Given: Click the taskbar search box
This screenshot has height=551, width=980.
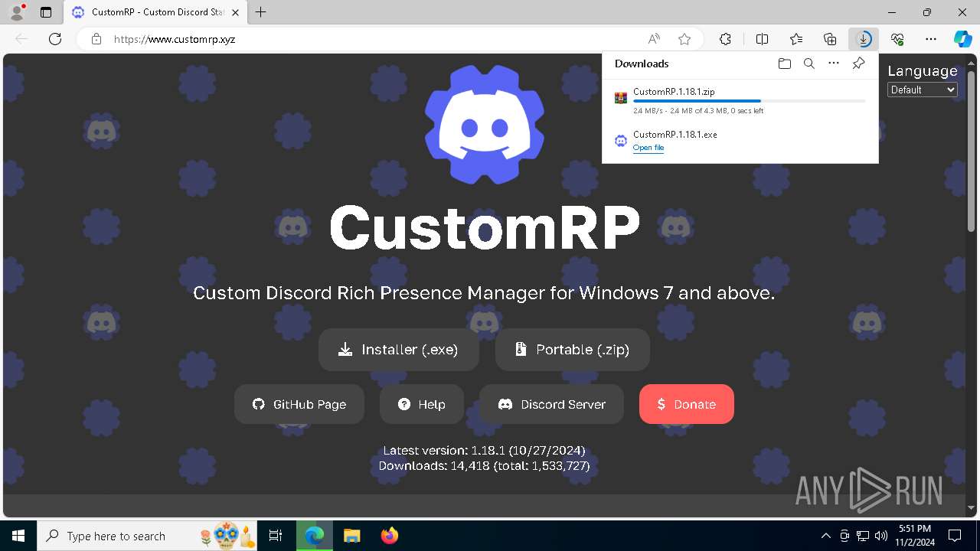Looking at the screenshot, I should (x=149, y=536).
